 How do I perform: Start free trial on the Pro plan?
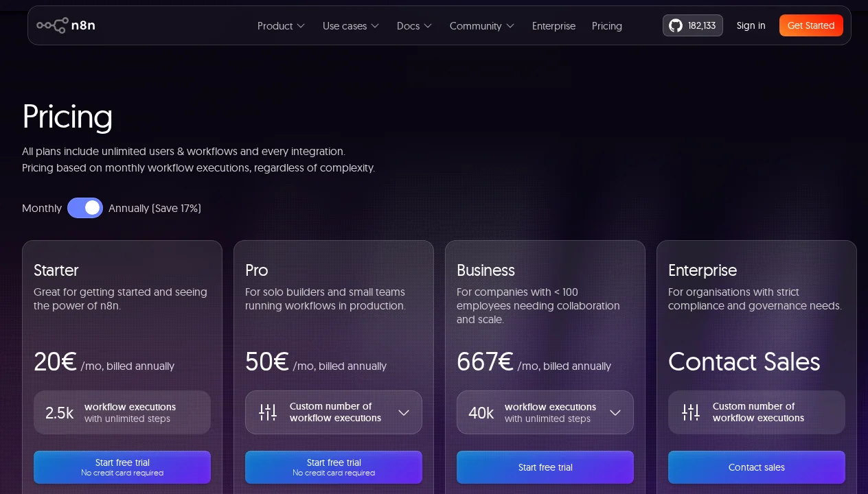pos(334,467)
